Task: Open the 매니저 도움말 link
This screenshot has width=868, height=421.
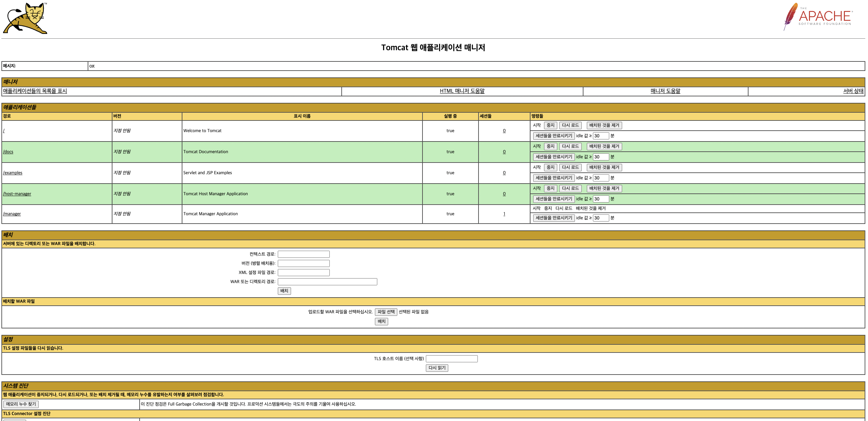Action: tap(665, 91)
